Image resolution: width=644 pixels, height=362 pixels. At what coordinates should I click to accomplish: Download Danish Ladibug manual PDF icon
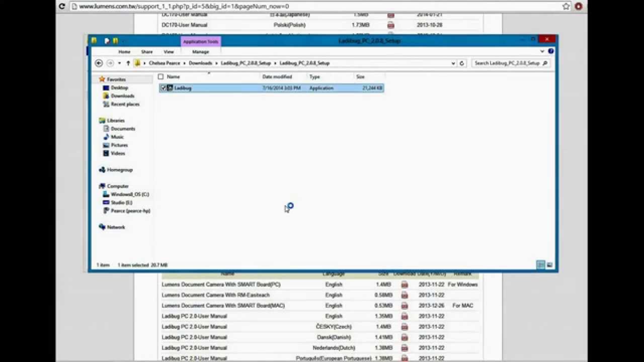tap(405, 337)
